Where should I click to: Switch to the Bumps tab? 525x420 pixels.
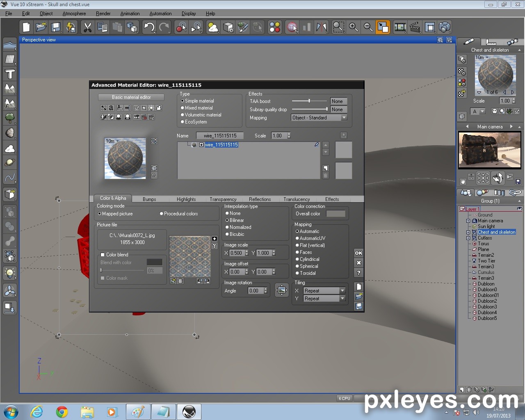(149, 199)
